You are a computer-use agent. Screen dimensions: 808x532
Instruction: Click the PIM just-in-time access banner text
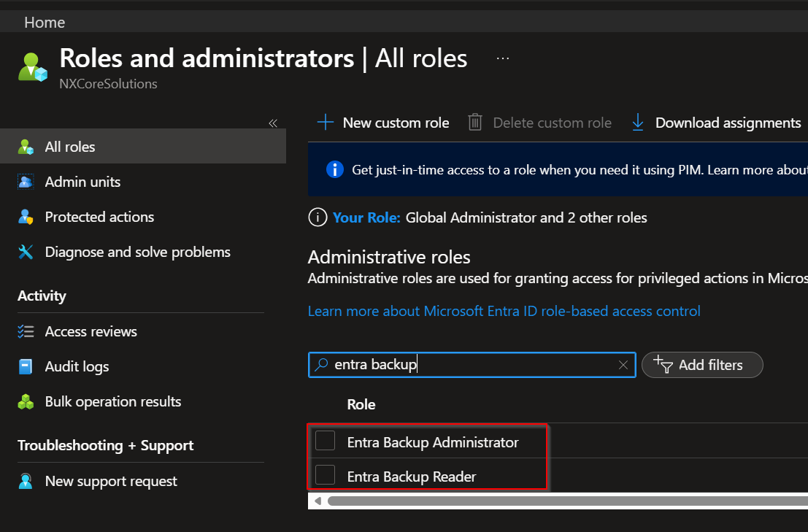(x=580, y=170)
